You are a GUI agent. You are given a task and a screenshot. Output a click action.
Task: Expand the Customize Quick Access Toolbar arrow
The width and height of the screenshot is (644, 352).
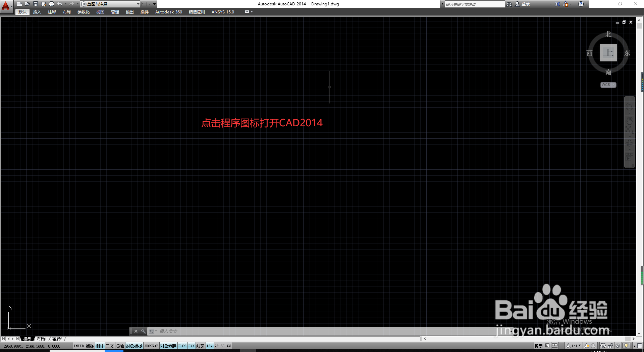(155, 4)
